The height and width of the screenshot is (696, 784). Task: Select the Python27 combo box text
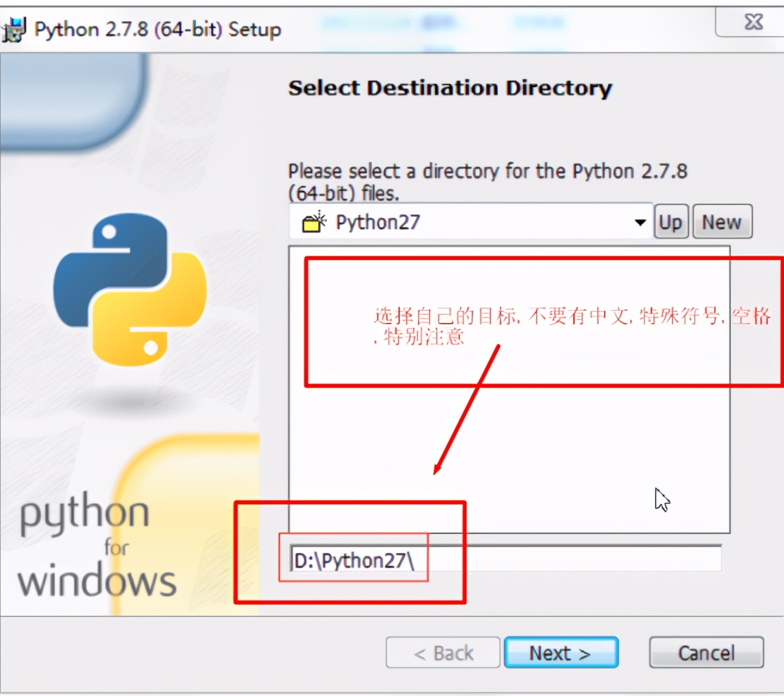coord(377,221)
